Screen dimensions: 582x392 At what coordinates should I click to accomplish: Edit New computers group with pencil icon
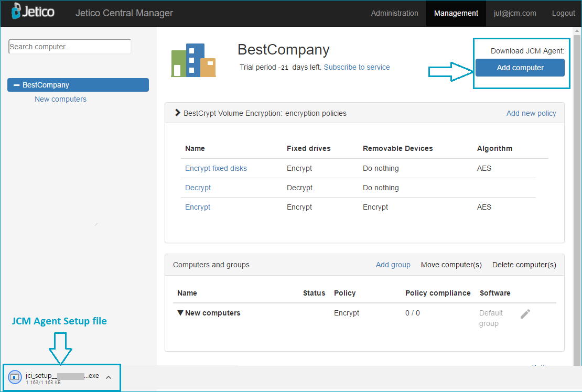tap(525, 314)
